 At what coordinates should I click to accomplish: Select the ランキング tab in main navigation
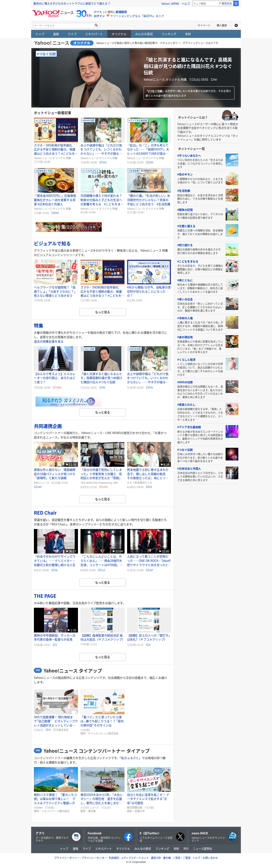[169, 34]
